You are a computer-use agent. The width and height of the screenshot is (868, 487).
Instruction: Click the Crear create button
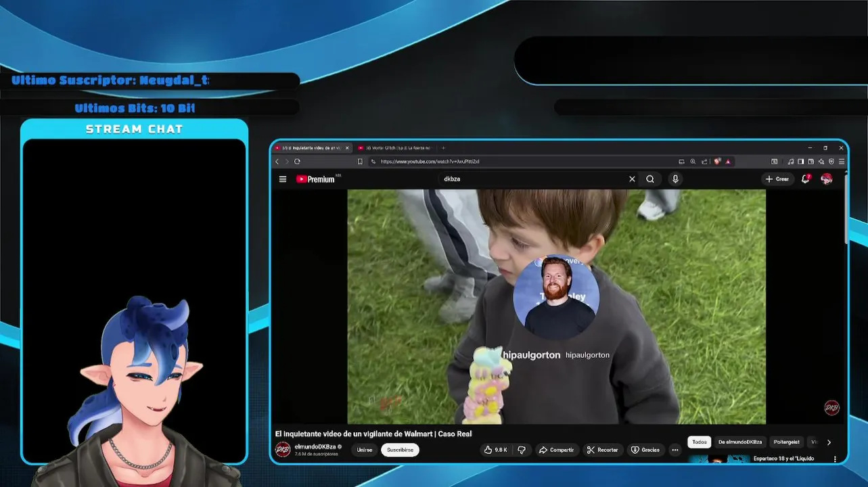coord(777,179)
